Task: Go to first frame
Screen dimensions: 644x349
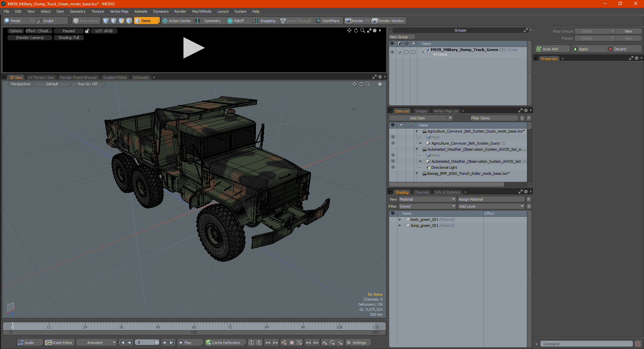Action: click(122, 343)
